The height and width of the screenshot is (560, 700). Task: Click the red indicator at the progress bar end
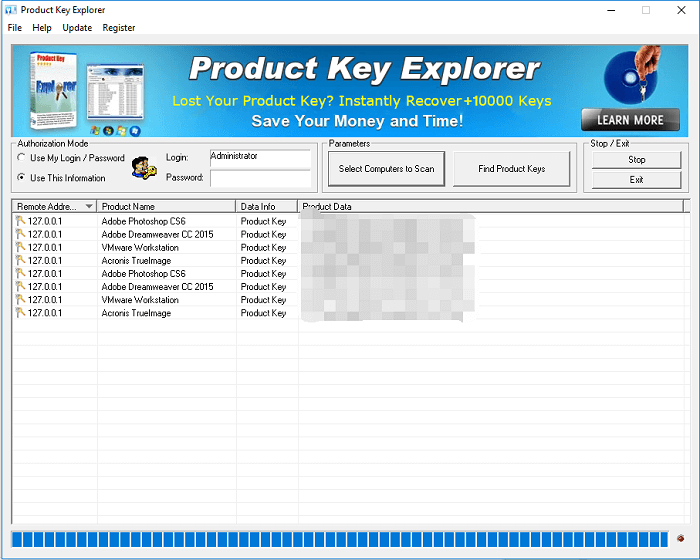pyautogui.click(x=680, y=540)
